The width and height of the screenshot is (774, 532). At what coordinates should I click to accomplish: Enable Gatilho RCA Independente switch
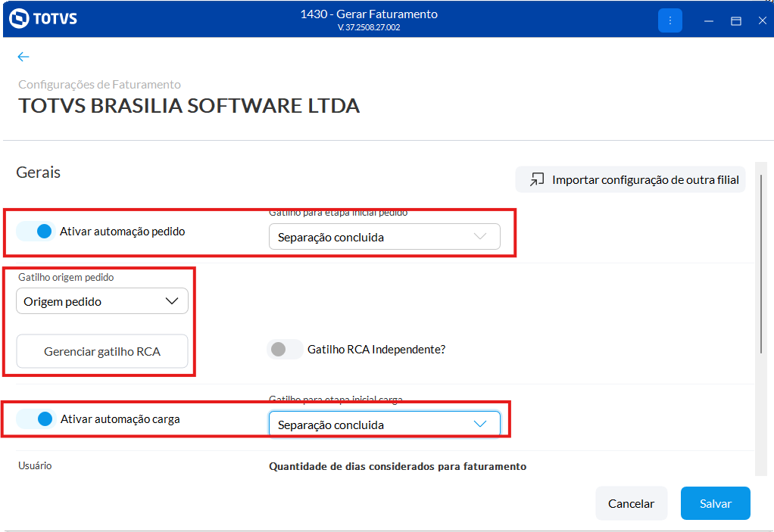tap(285, 349)
